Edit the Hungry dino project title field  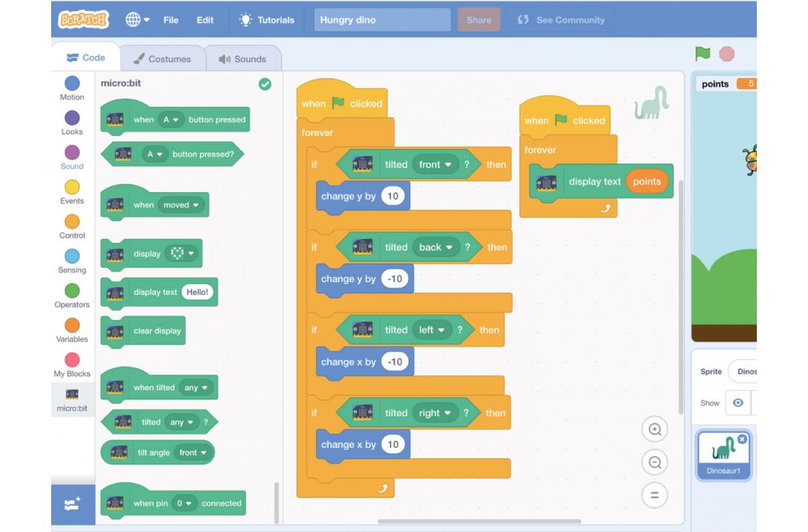382,20
